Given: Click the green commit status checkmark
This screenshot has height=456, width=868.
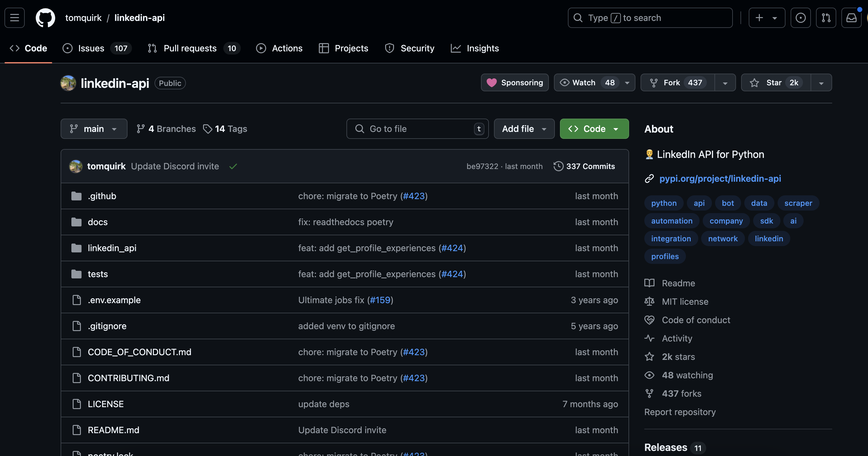Looking at the screenshot, I should pyautogui.click(x=233, y=166).
